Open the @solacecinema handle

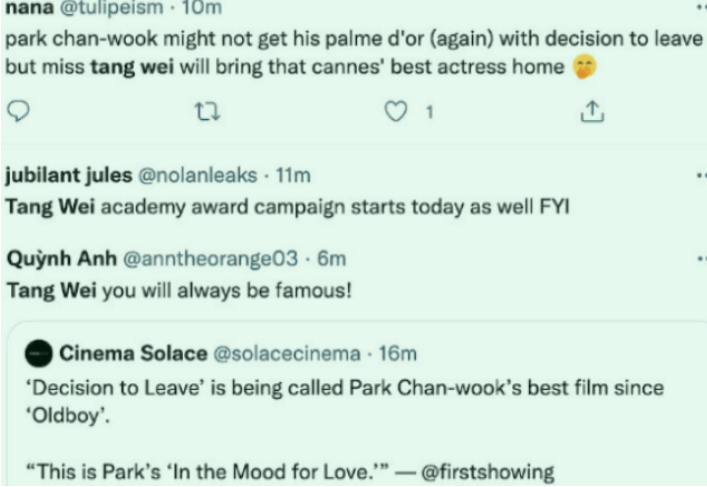click(x=287, y=354)
